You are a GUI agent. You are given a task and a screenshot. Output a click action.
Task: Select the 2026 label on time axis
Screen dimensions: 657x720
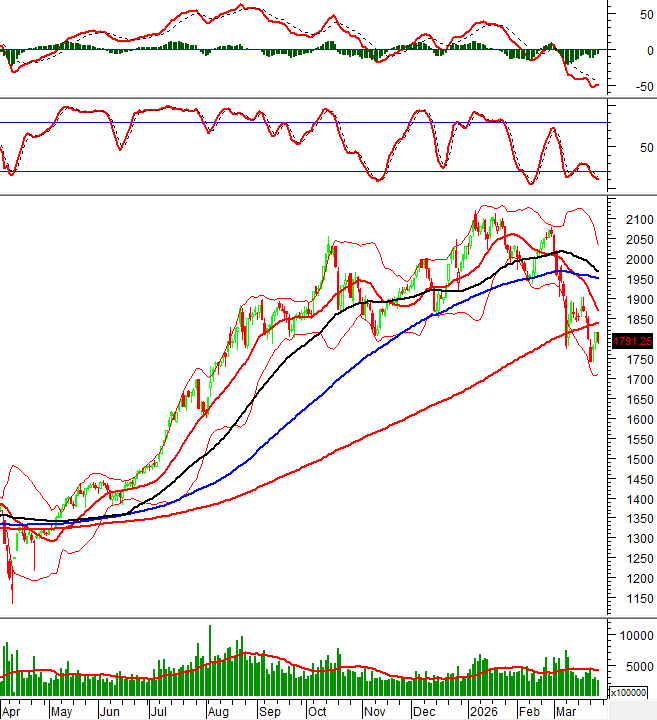pyautogui.click(x=484, y=712)
